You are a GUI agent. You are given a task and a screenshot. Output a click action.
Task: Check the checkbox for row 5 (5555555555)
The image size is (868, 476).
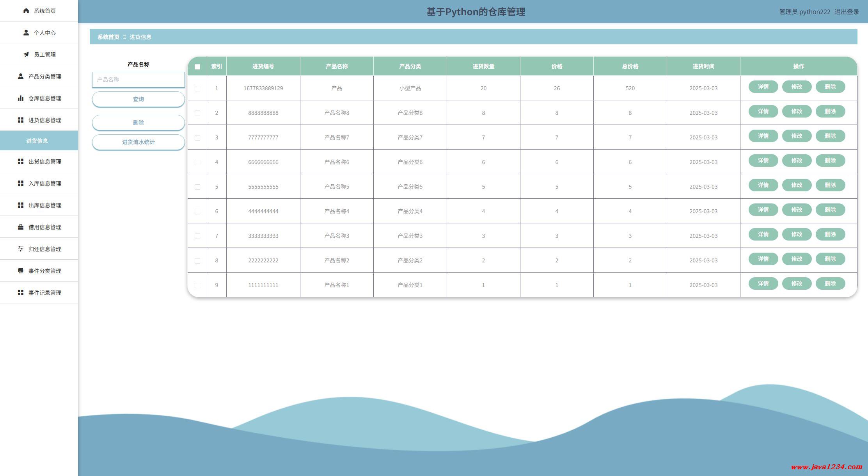click(x=197, y=187)
